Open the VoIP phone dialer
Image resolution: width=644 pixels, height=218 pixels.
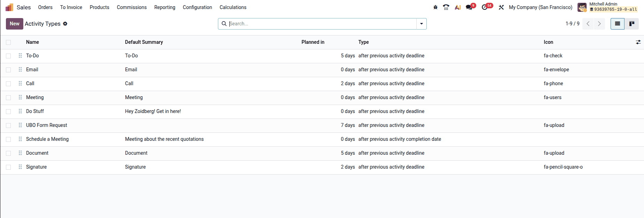(x=446, y=7)
